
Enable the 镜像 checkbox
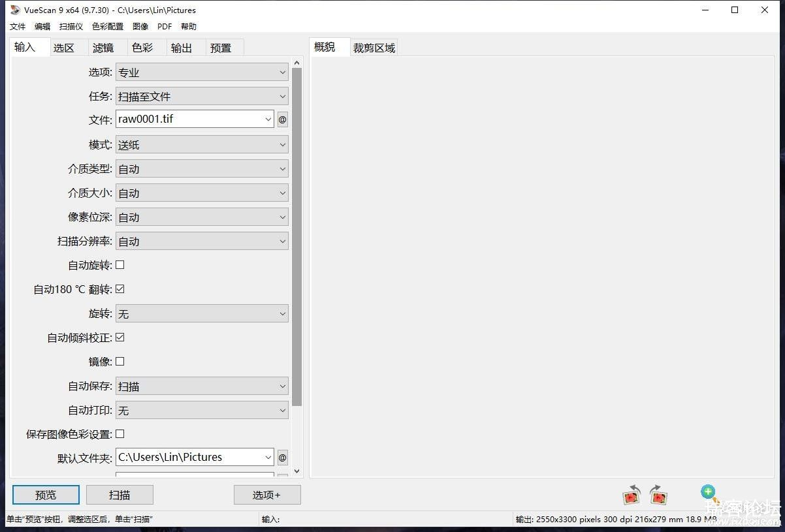[120, 362]
